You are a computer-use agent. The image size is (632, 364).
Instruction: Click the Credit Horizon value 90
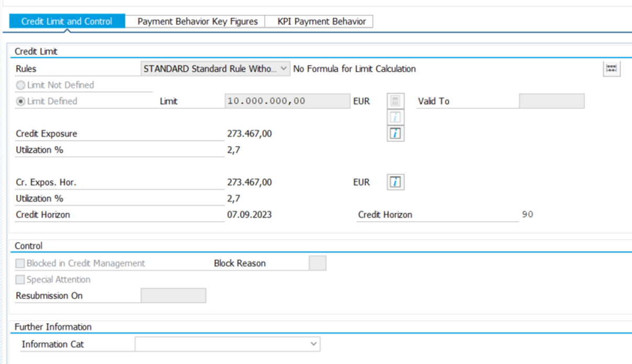pos(527,215)
